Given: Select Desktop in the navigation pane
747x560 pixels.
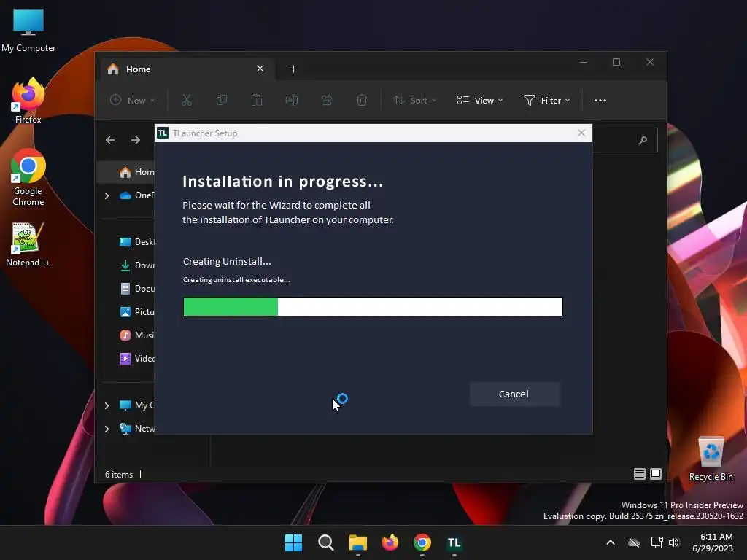Looking at the screenshot, I should (x=136, y=242).
